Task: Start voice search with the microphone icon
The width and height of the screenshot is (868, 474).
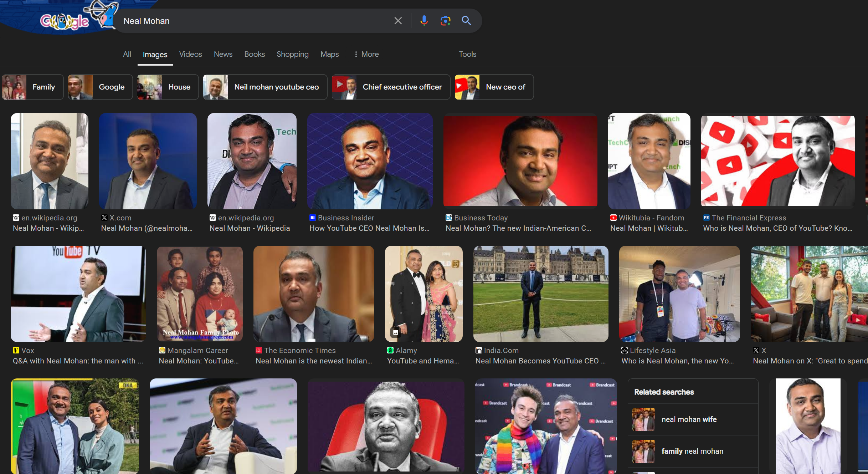Action: (424, 21)
